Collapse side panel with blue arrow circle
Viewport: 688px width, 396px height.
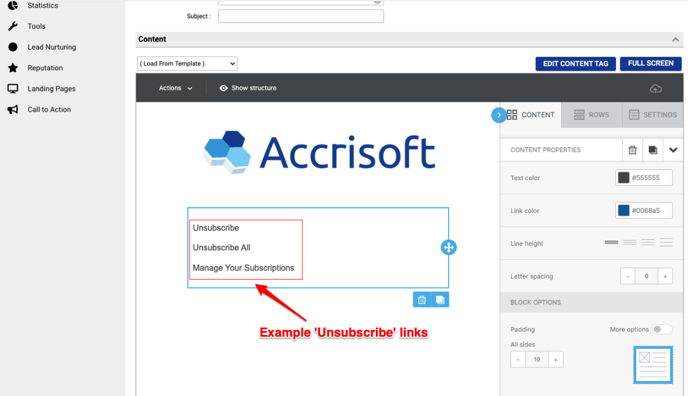(x=498, y=115)
